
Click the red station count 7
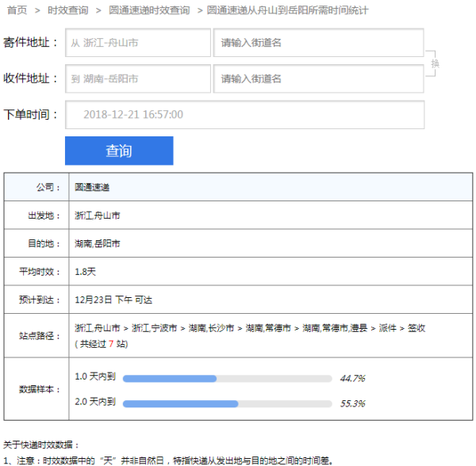click(111, 344)
